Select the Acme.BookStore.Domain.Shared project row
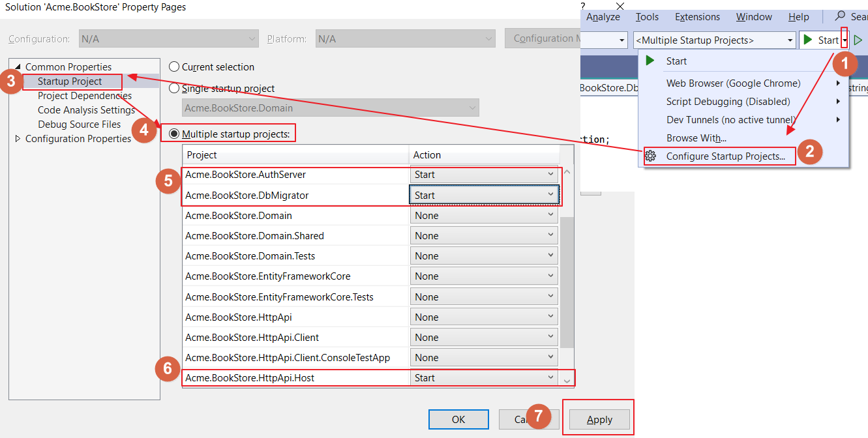This screenshot has width=868, height=438. (296, 235)
